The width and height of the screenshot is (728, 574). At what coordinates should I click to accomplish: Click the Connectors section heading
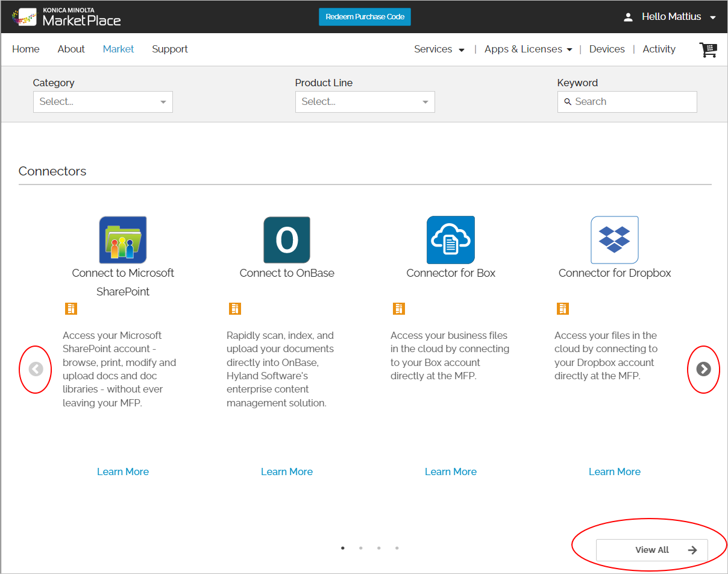(52, 171)
